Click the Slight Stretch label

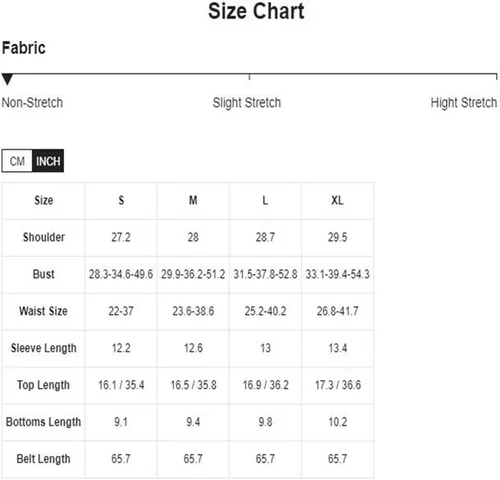click(247, 103)
